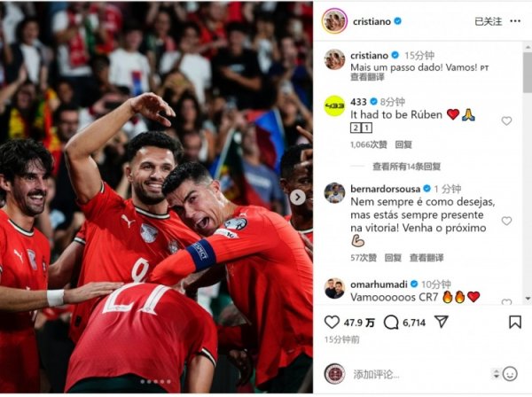Viewport: 532px width, 397px height.
Task: Like the post with the heart icon
Action: click(332, 322)
